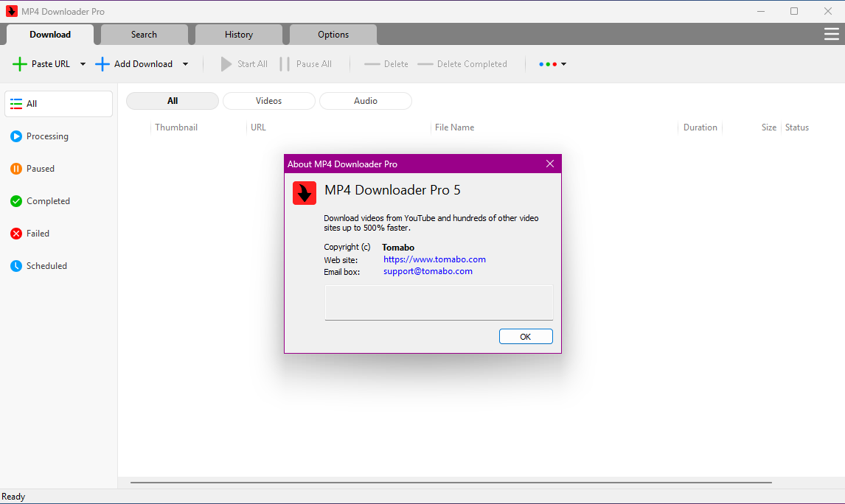Image resolution: width=845 pixels, height=504 pixels.
Task: Click the All list icon in sidebar
Action: [x=16, y=104]
